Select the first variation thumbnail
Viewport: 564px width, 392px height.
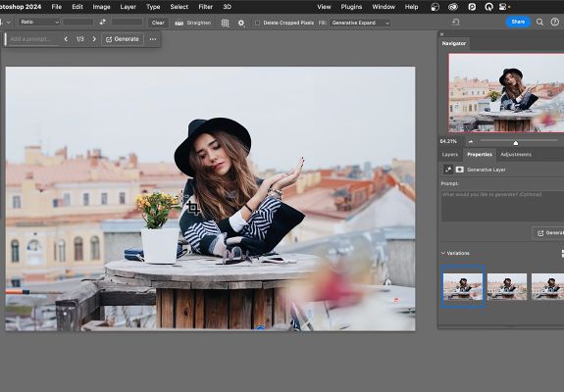click(463, 286)
